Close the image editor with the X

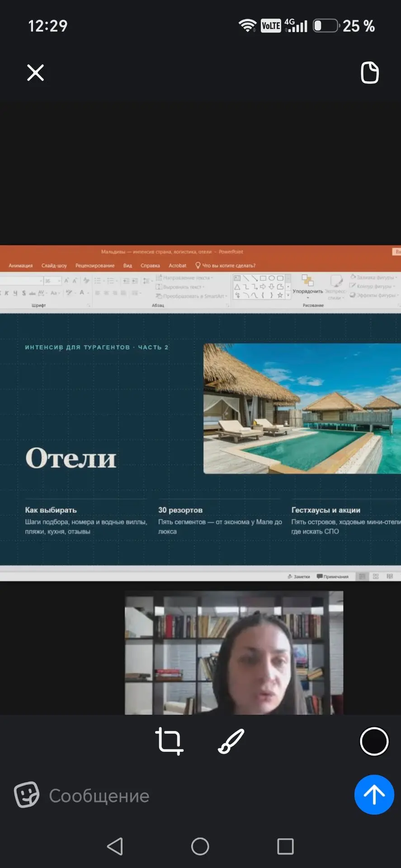[35, 72]
